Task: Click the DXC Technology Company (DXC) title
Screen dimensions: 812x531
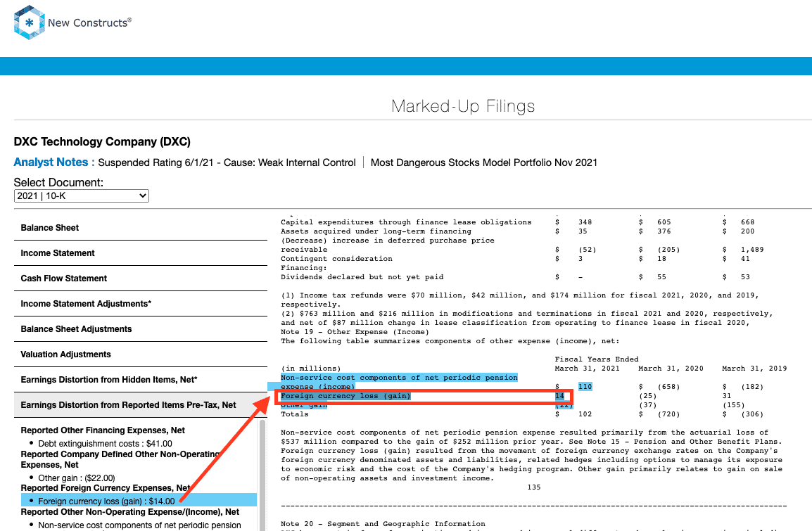Action: click(102, 142)
